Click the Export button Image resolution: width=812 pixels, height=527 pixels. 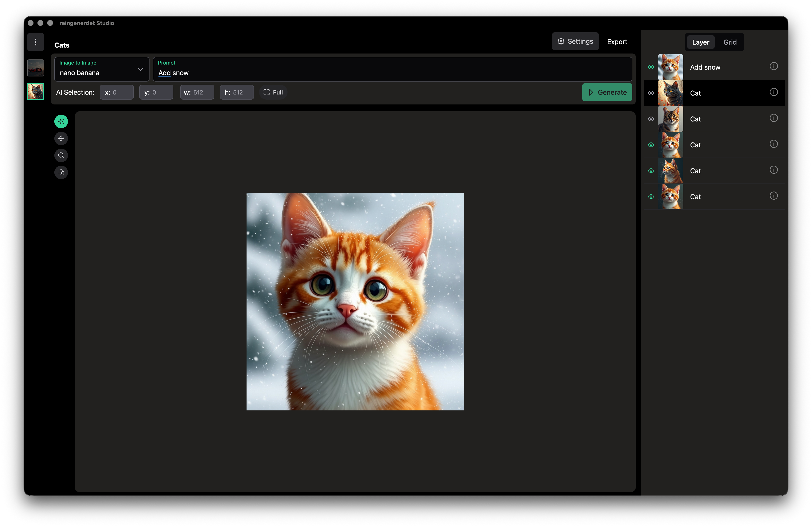coord(617,42)
